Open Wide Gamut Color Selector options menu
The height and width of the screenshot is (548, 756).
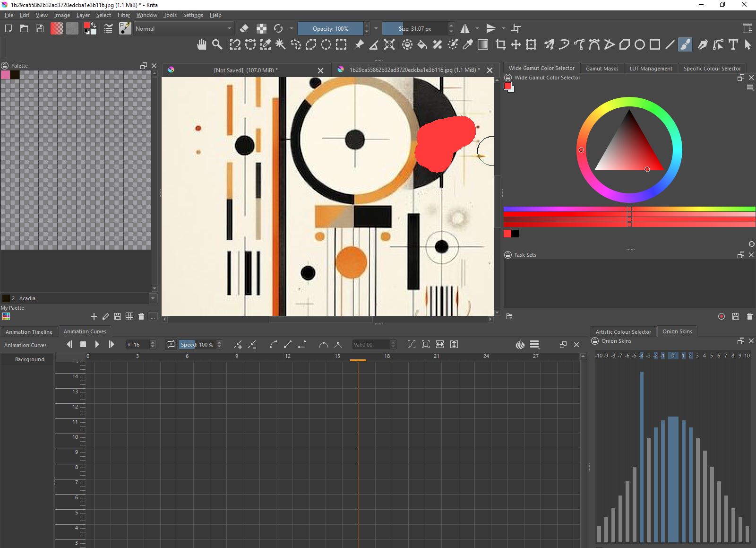point(750,87)
